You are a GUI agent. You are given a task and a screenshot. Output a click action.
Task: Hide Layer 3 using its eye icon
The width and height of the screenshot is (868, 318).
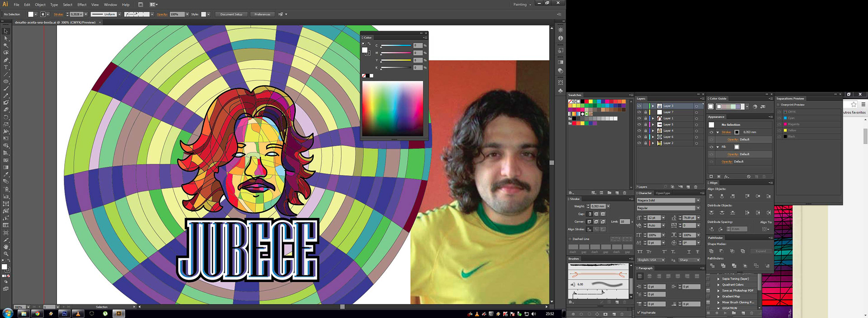click(x=639, y=106)
